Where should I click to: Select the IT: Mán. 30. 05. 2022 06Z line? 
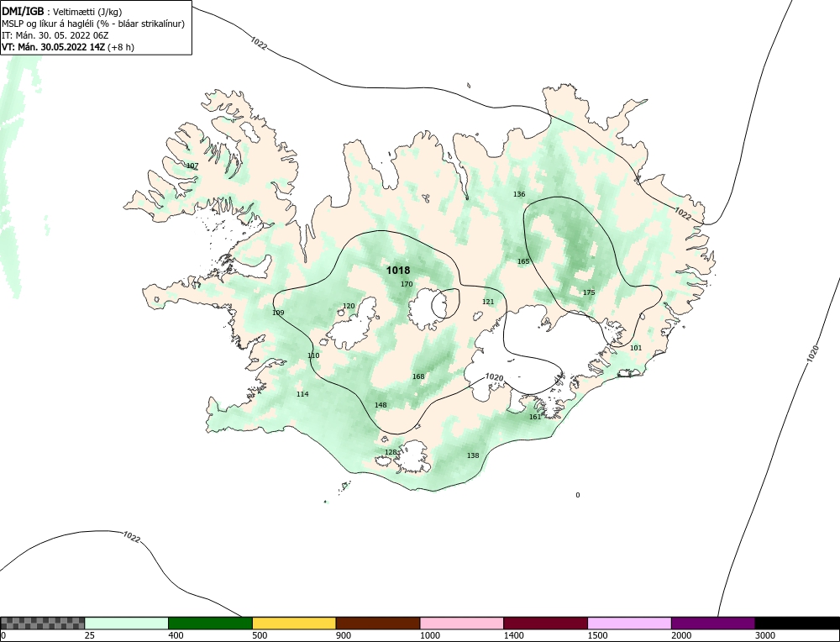click(x=55, y=35)
